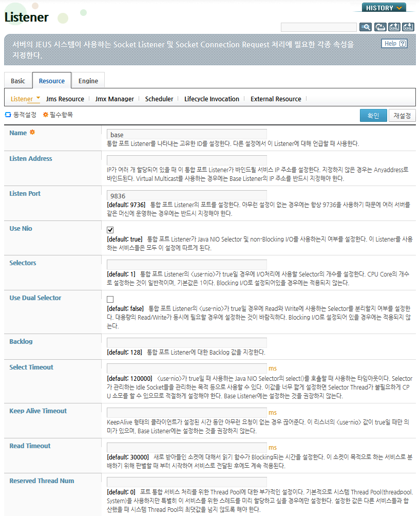This screenshot has height=516, width=420.
Task: Click the Selectors label
Action: pos(23,263)
